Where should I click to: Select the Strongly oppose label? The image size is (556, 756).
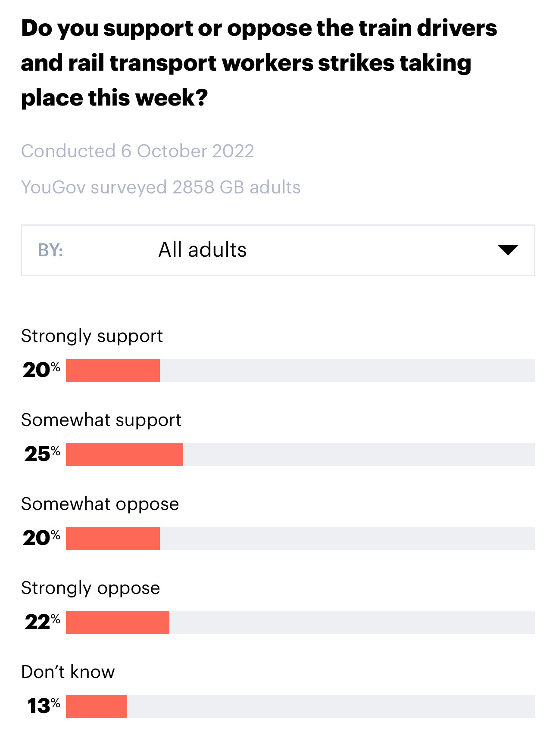point(91,588)
